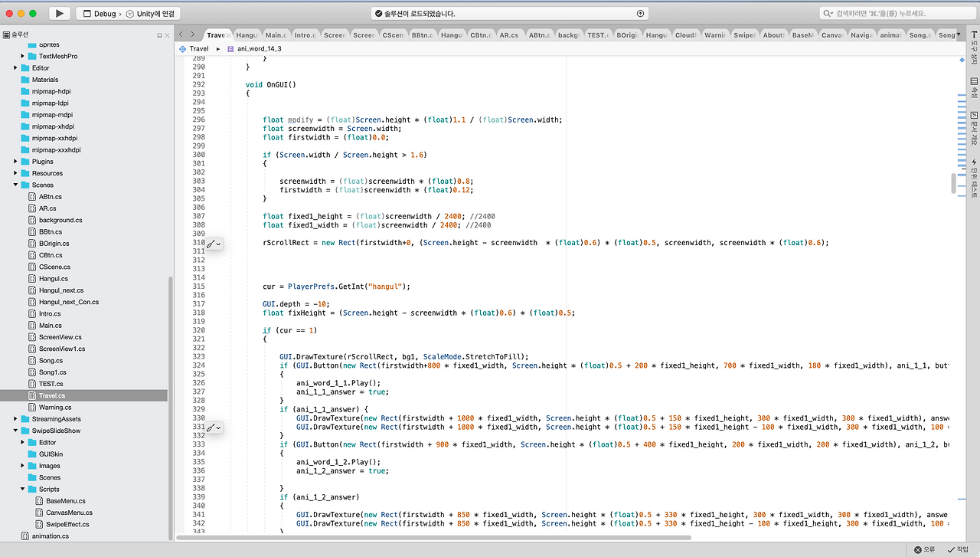Click the up-arrow icon in the status box
Viewport: 980px width, 557px height.
pos(640,13)
